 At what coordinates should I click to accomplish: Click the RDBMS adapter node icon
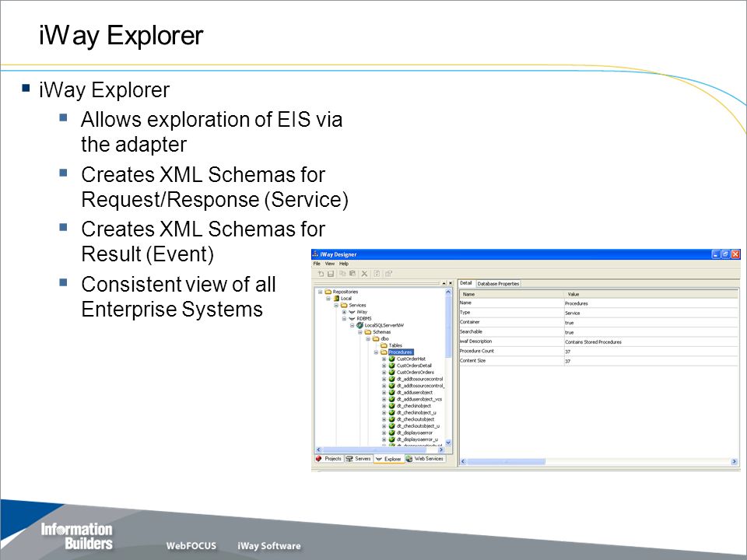(x=352, y=319)
